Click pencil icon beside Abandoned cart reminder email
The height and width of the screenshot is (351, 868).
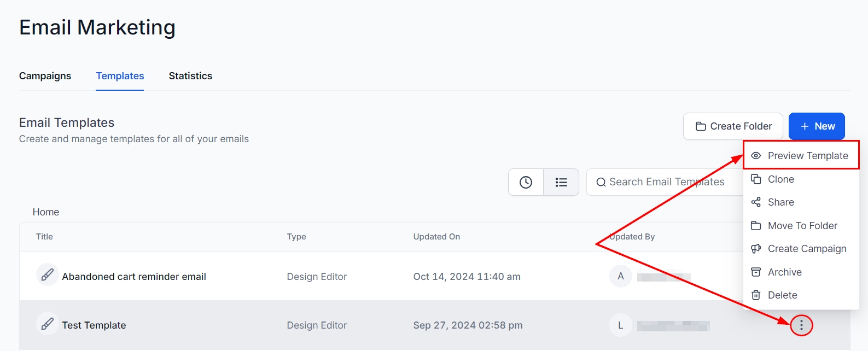[48, 274]
